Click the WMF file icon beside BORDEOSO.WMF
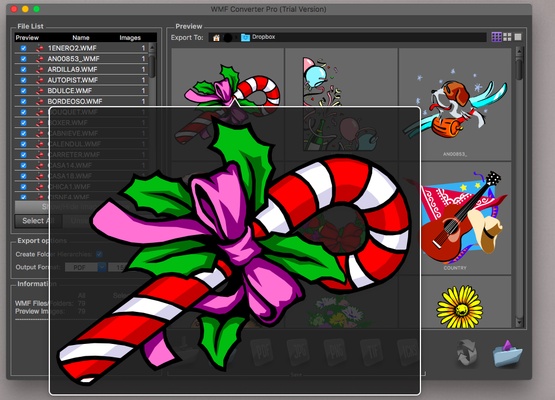Viewport: 555px width, 400px height. [39, 101]
